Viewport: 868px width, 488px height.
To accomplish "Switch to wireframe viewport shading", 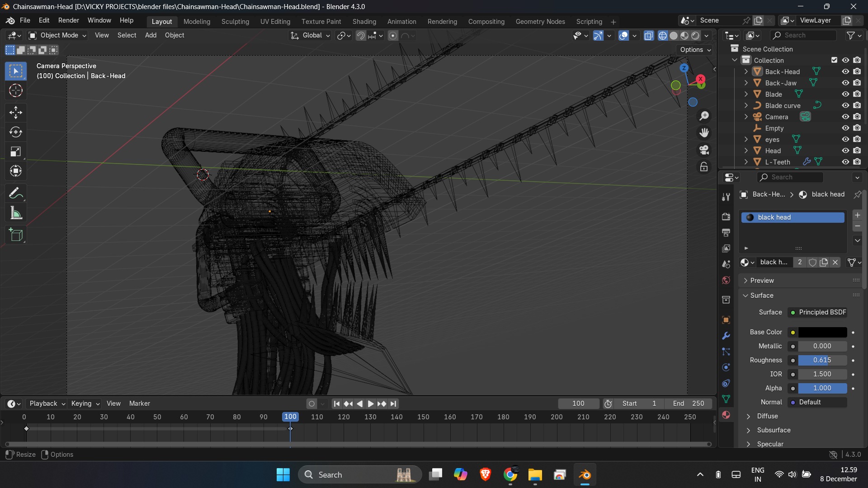I will coord(662,36).
